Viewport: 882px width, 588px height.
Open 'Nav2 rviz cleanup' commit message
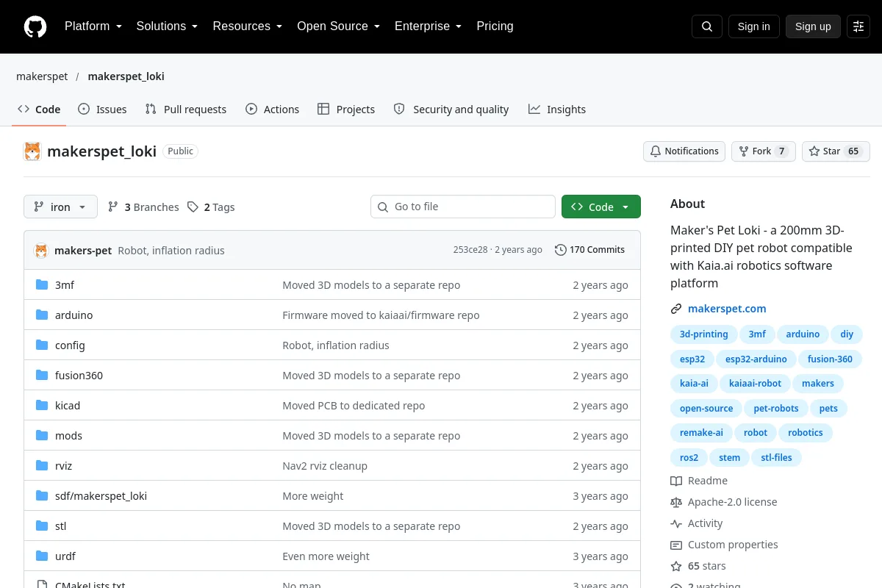(325, 466)
